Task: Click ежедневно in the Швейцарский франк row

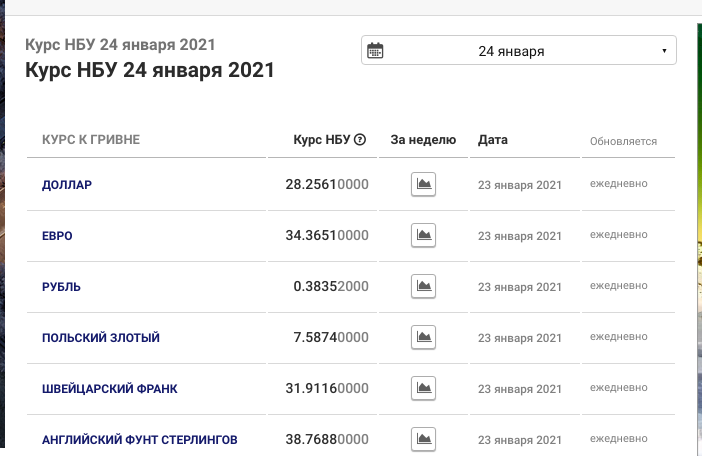Action: (618, 388)
